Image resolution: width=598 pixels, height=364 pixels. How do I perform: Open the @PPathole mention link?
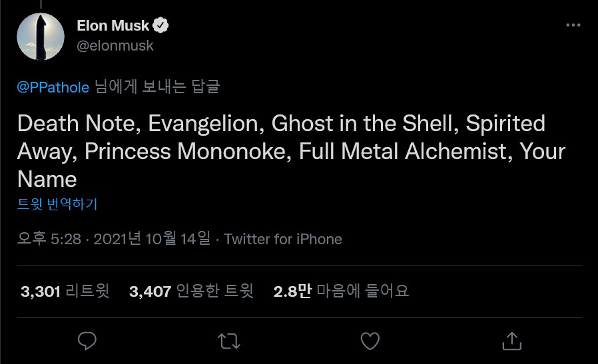coord(53,87)
